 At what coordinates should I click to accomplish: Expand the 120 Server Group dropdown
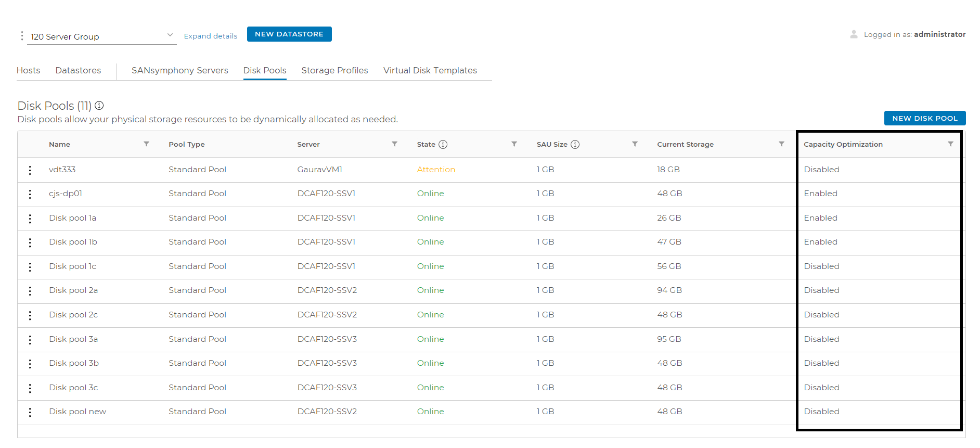click(x=170, y=35)
